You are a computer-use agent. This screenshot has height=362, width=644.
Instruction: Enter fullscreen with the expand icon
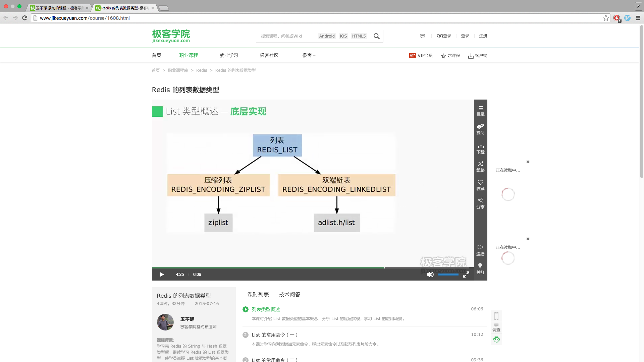click(466, 275)
